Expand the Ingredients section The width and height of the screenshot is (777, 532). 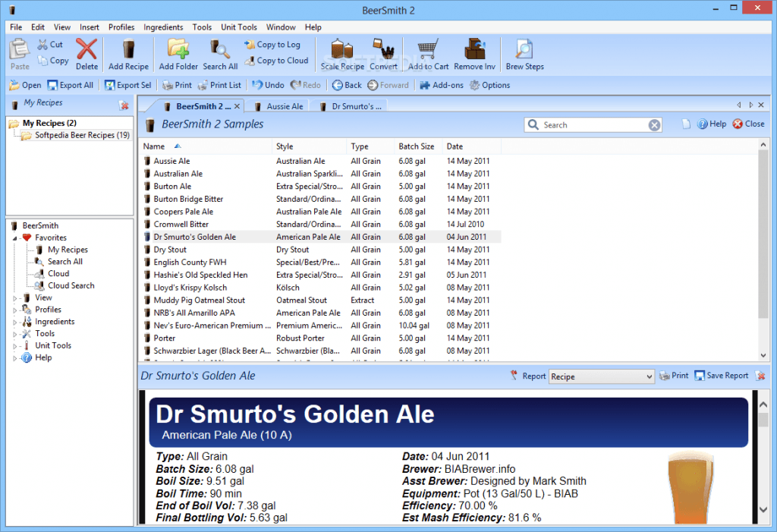coord(14,321)
